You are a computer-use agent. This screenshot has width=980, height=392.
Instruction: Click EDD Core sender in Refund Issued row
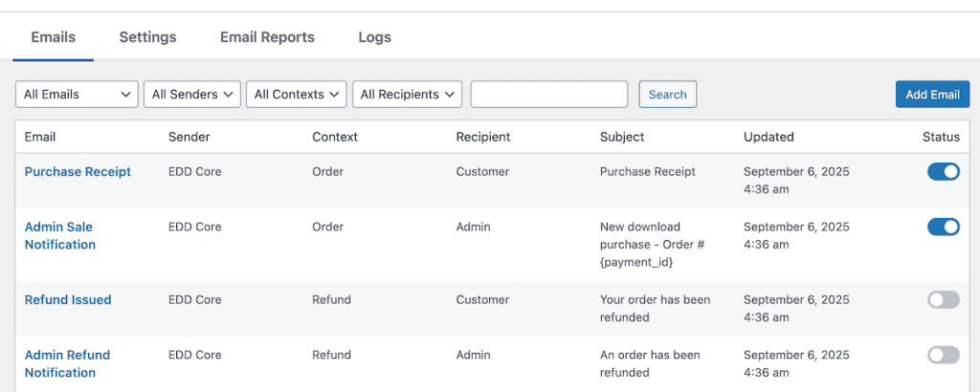(195, 299)
